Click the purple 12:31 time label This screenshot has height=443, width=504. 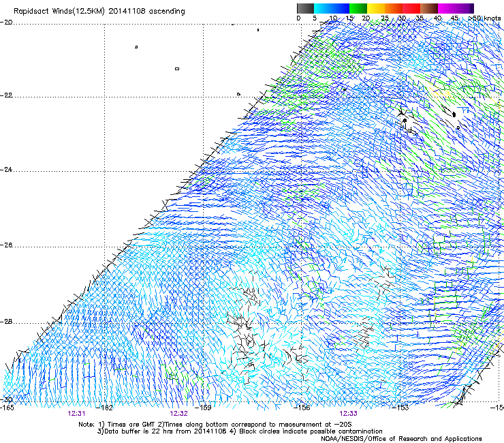[x=76, y=414]
